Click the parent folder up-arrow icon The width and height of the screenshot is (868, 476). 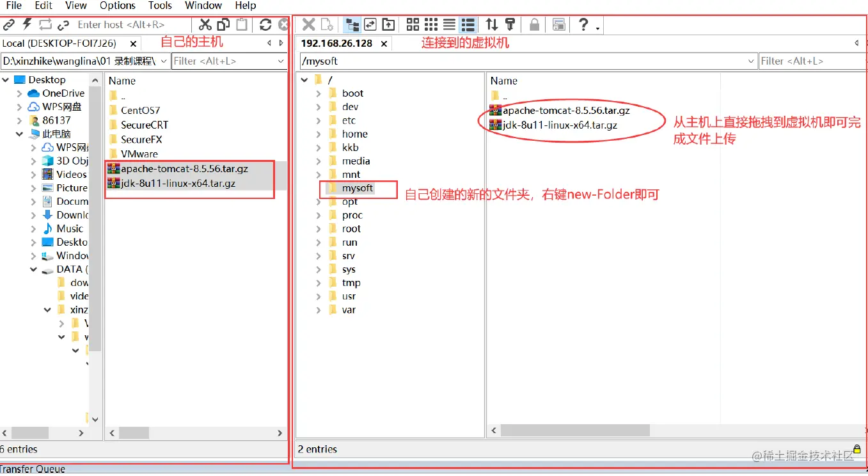pos(388,24)
